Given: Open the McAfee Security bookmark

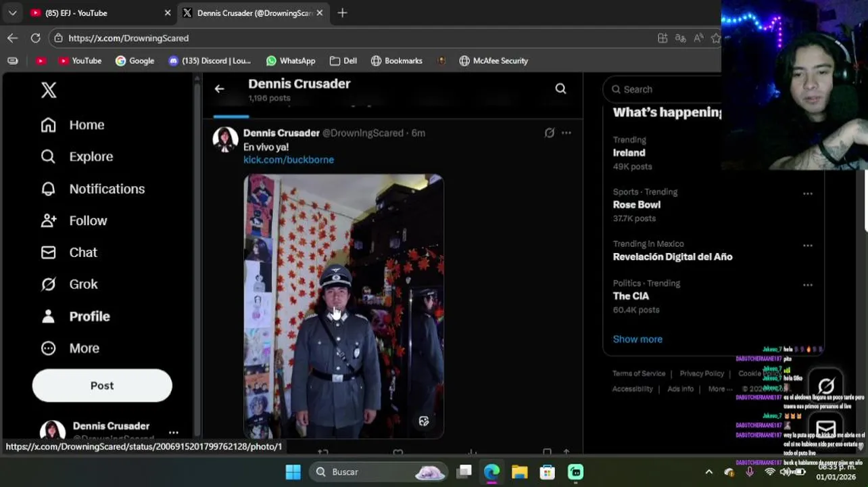Looking at the screenshot, I should pos(493,61).
